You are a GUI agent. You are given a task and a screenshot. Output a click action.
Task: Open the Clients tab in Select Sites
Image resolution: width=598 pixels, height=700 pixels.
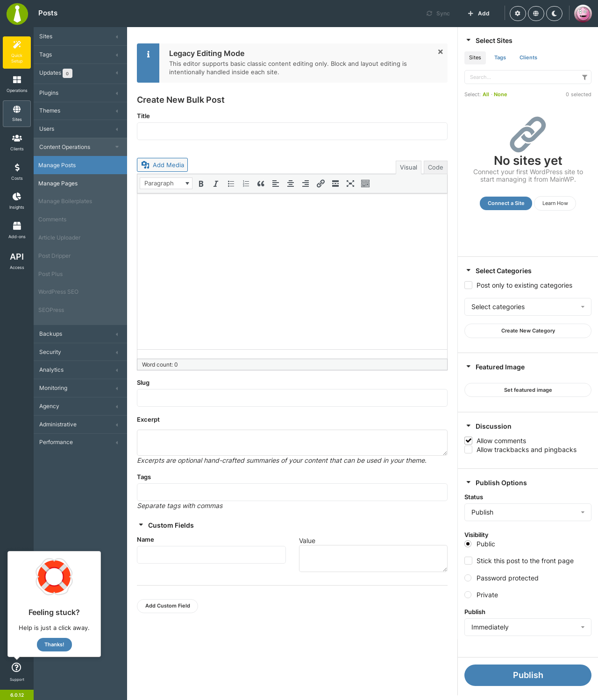tap(528, 57)
